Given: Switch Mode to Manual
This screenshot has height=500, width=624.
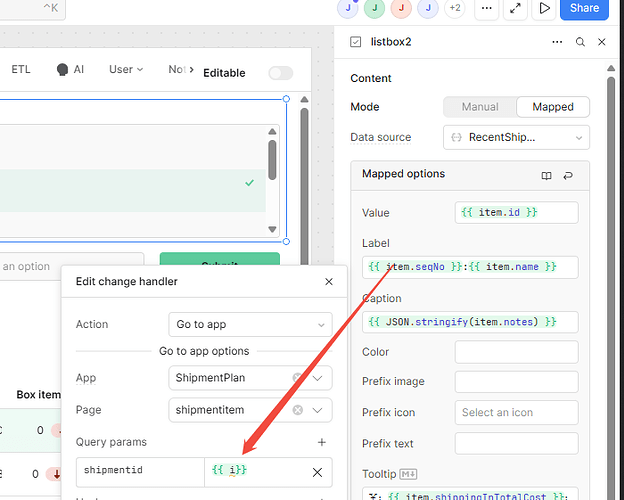Looking at the screenshot, I should pyautogui.click(x=480, y=107).
